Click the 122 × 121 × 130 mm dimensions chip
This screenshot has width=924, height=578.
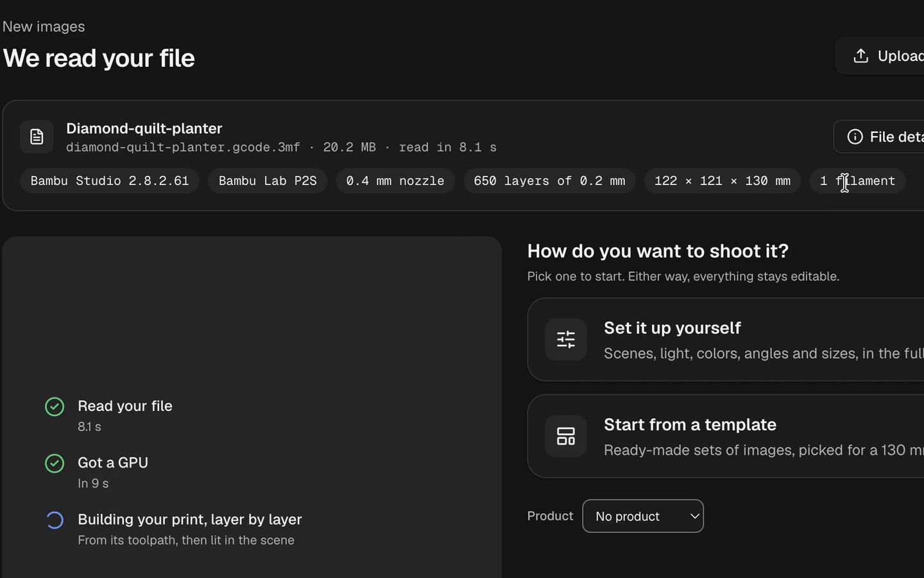click(723, 180)
